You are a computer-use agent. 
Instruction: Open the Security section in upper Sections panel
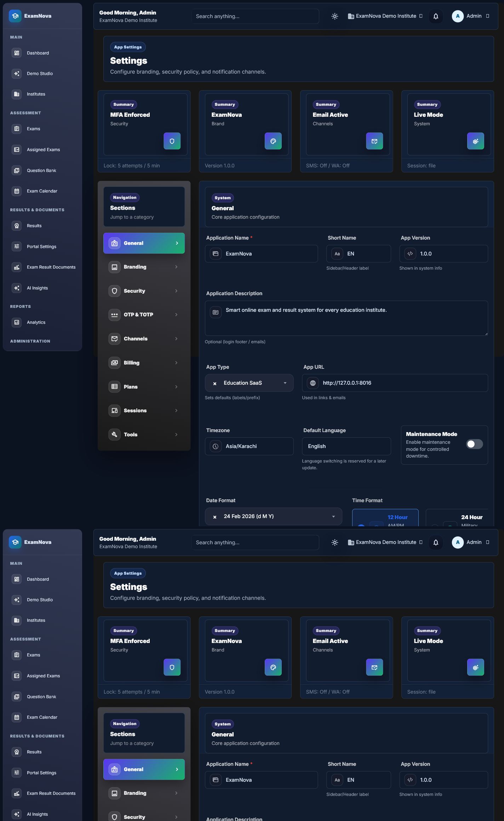point(144,291)
